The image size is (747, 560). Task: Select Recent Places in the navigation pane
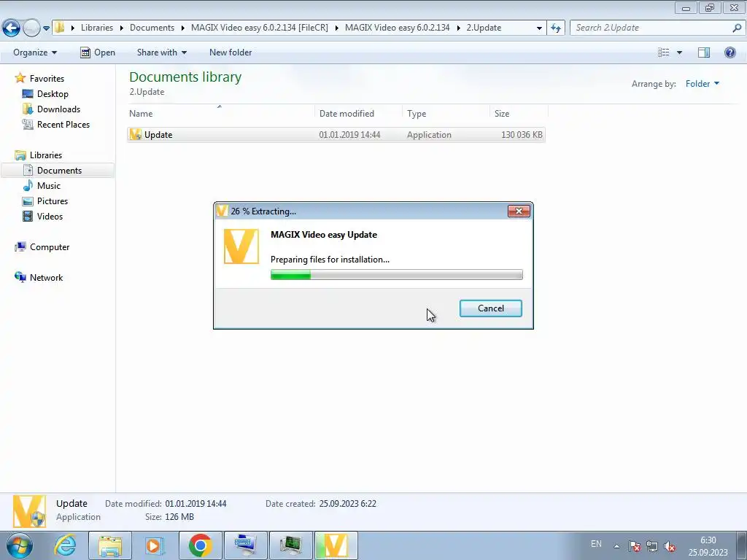click(63, 124)
